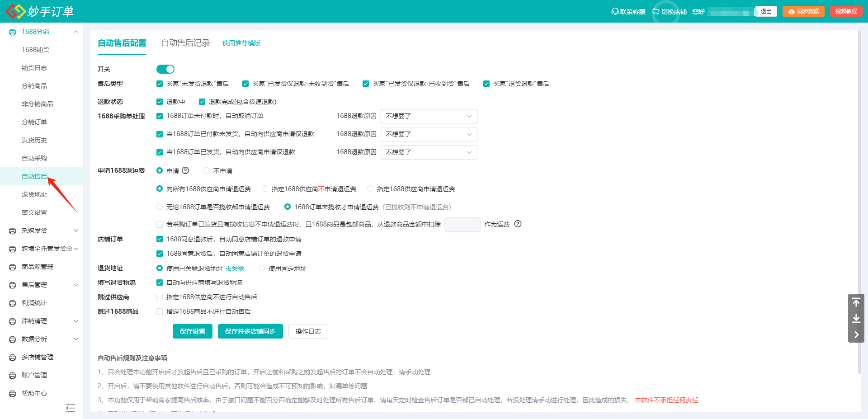Click the 保存设置 button
Viewport: 868px width, 419px height.
pyautogui.click(x=193, y=331)
